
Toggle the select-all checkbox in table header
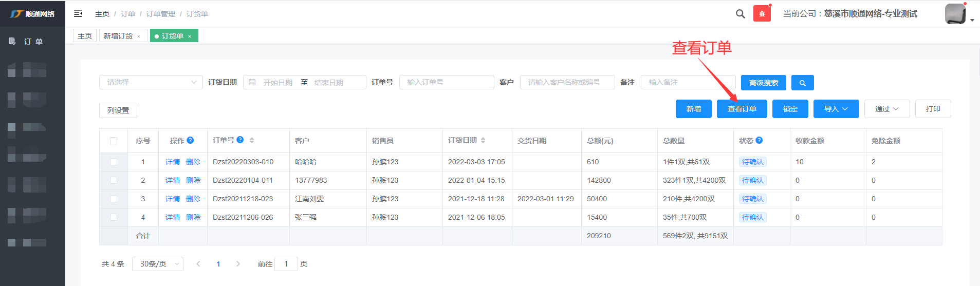click(114, 141)
